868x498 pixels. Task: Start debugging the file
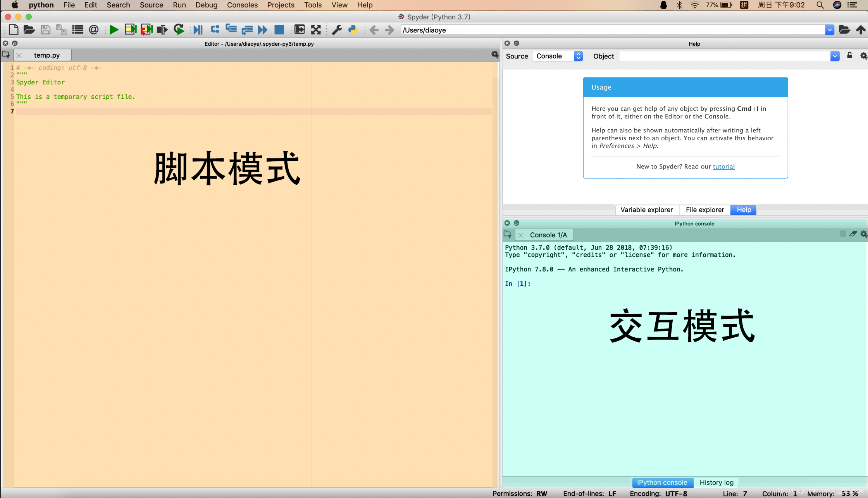pos(198,30)
